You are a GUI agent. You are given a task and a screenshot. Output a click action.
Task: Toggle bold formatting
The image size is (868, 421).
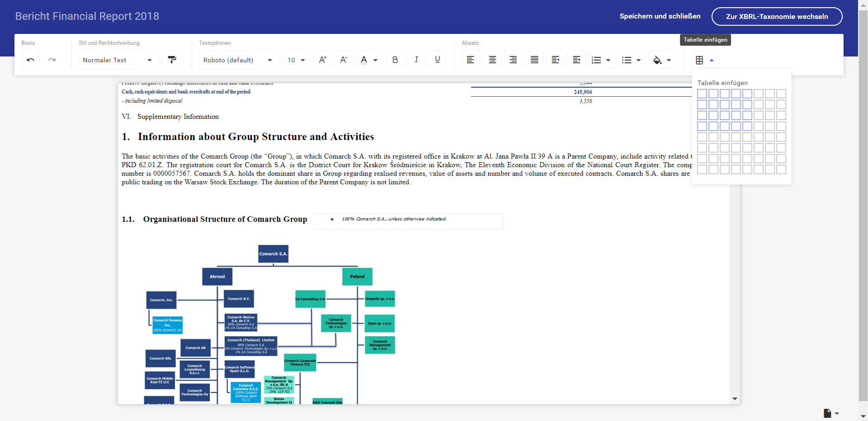395,60
